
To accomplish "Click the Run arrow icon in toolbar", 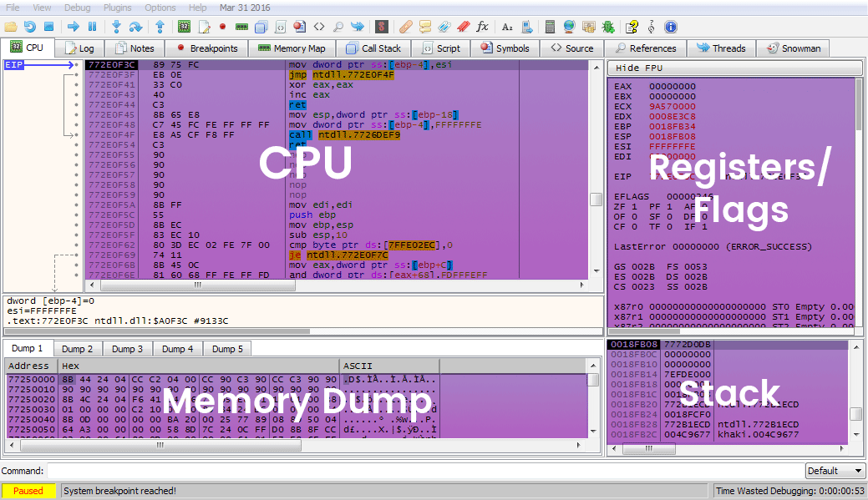I will (73, 27).
